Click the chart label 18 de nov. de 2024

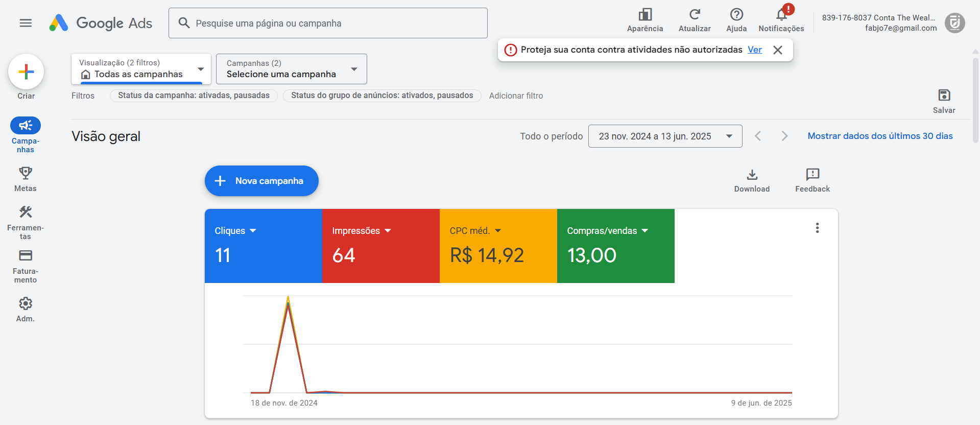click(x=284, y=403)
